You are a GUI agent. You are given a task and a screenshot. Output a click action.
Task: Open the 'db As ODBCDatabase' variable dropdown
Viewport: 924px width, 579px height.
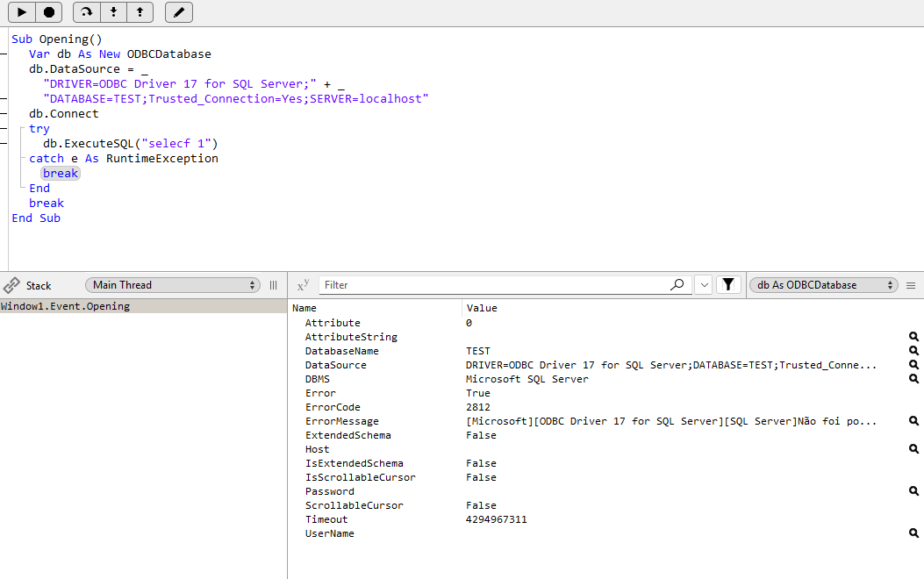823,285
